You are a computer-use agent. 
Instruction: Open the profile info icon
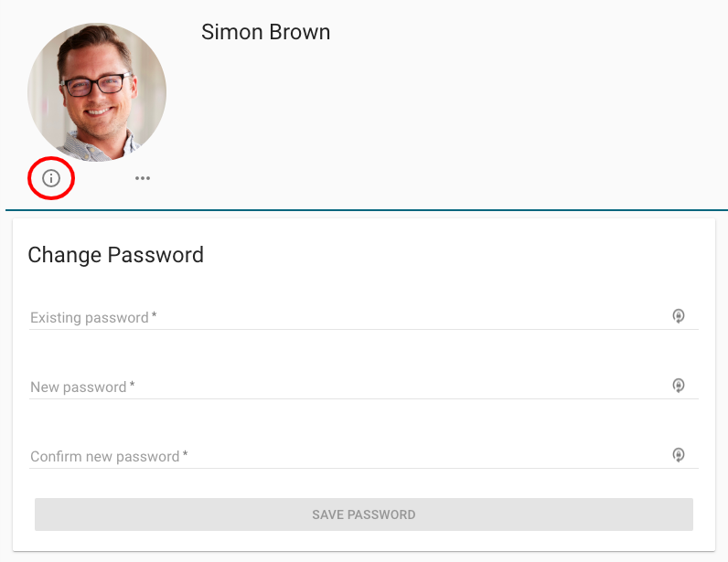click(51, 178)
